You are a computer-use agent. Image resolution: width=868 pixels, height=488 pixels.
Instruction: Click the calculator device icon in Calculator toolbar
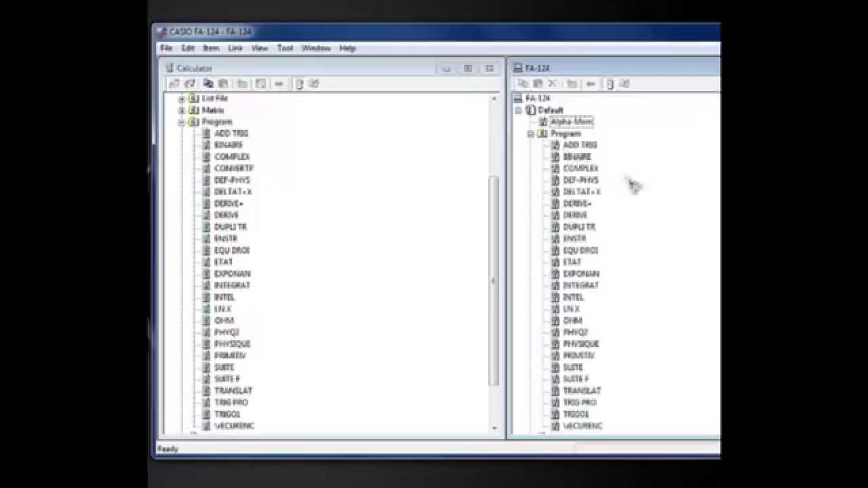(x=299, y=84)
